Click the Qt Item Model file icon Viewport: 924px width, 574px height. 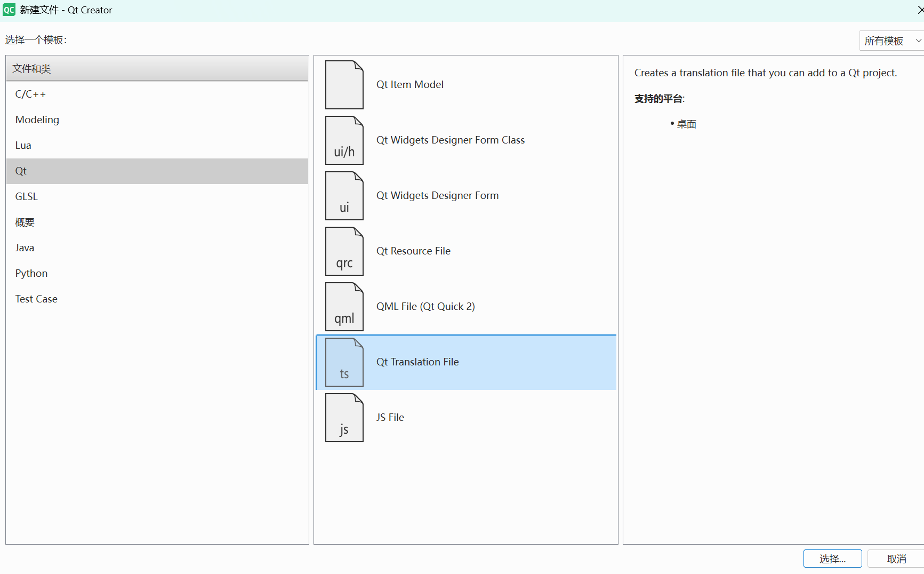pyautogui.click(x=344, y=85)
